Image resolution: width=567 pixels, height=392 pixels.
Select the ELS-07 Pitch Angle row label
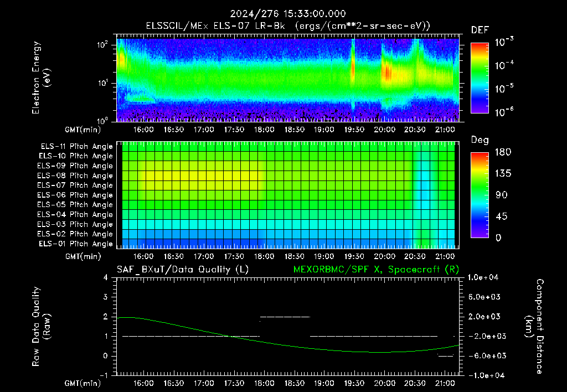[x=75, y=185]
